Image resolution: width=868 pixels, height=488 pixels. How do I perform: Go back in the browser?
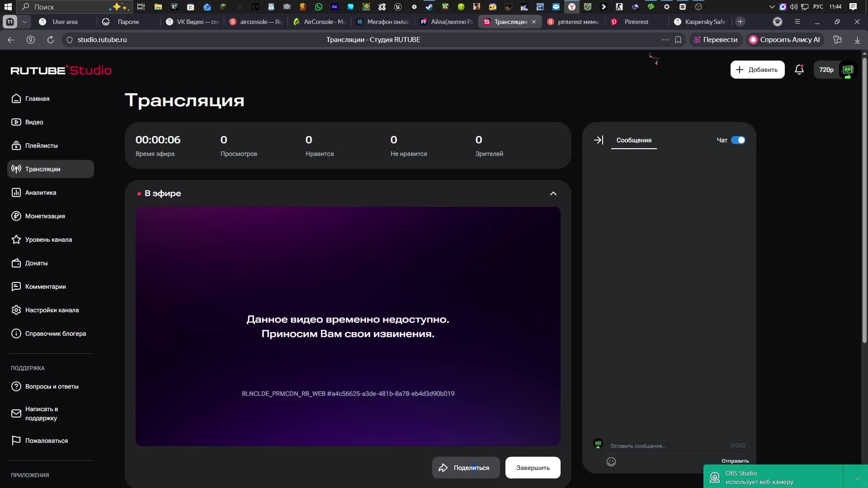[x=11, y=40]
